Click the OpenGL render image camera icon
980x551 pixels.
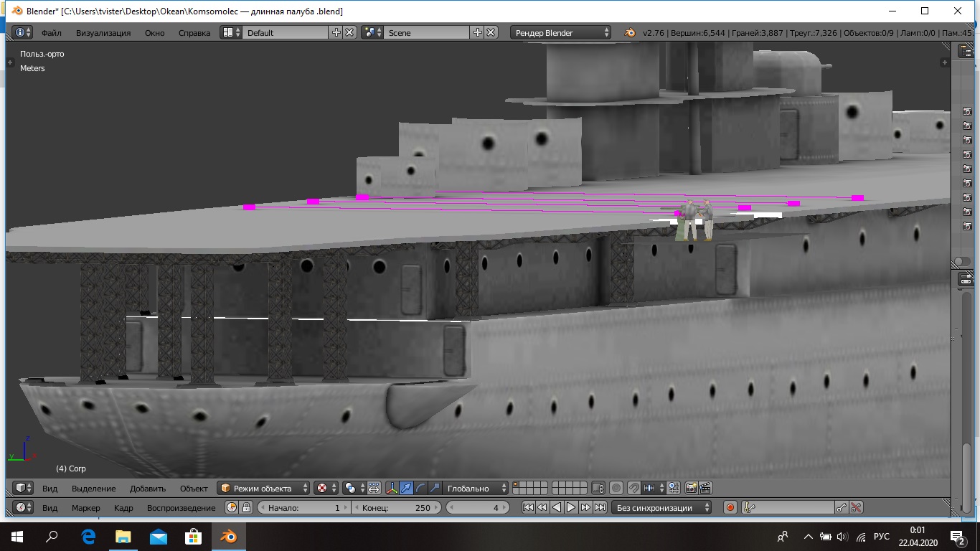691,488
